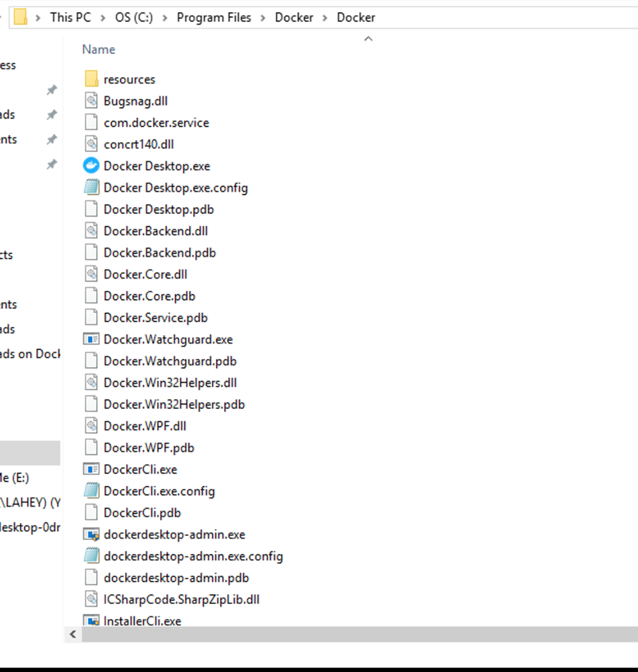
Task: Click the Docker.WPF.dll file icon
Action: [x=91, y=426]
